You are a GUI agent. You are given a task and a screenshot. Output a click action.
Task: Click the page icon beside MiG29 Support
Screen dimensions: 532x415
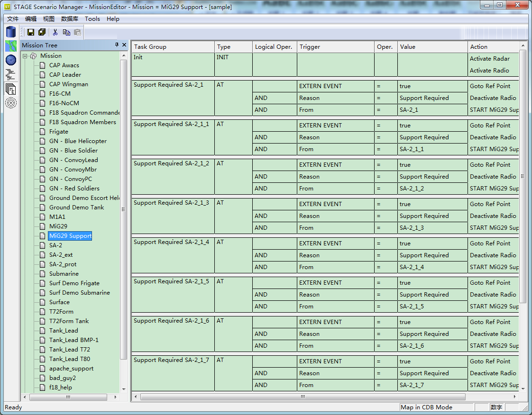coord(42,235)
